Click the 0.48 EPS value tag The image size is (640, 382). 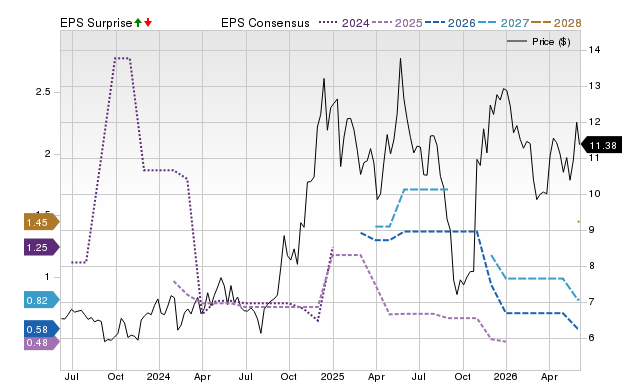pos(42,342)
